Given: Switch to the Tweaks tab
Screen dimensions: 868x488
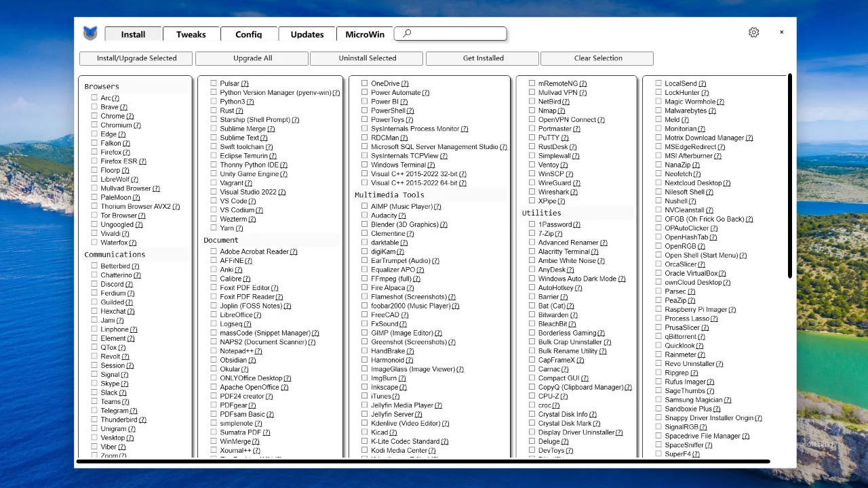Looking at the screenshot, I should click(x=191, y=35).
